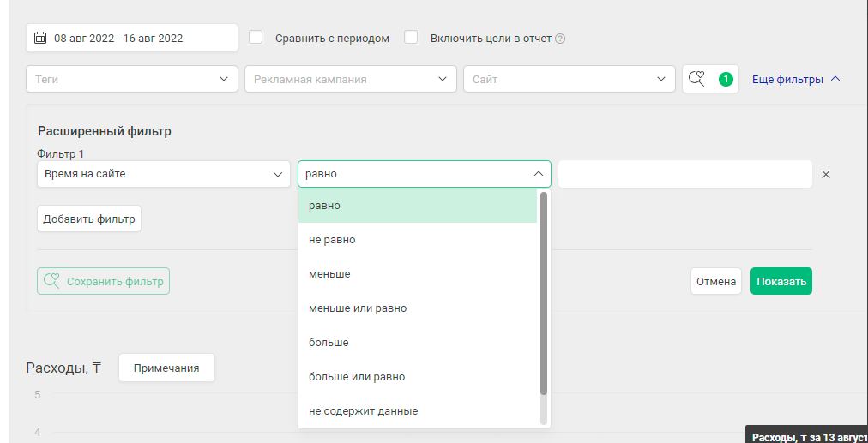This screenshot has height=443, width=868.
Task: Collapse the Еще фильтры link
Action: [x=796, y=80]
